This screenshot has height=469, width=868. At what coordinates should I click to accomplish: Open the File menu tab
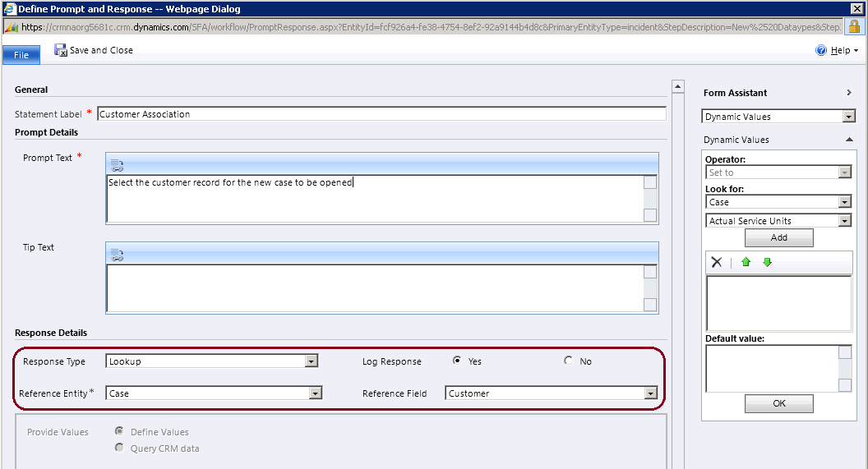point(21,55)
